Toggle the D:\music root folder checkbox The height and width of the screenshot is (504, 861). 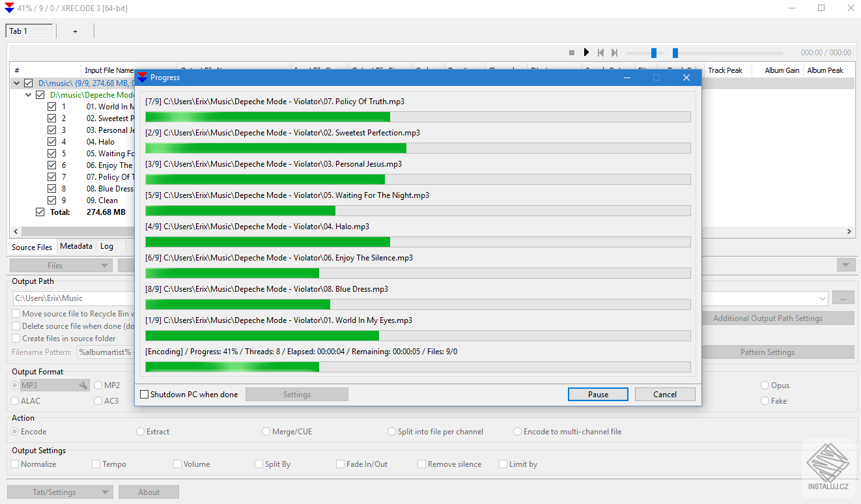tap(28, 83)
